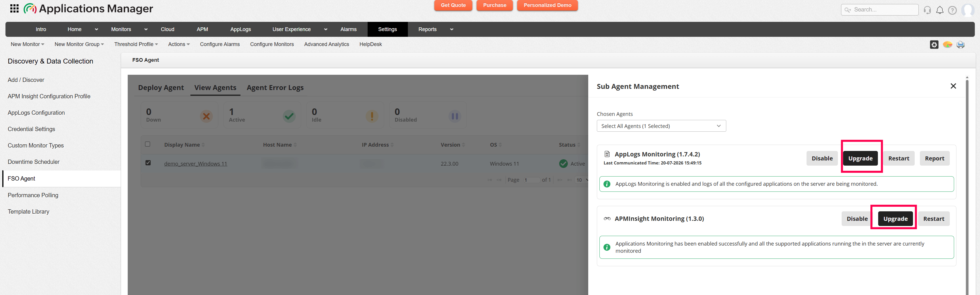Viewport: 980px width, 295px height.
Task: Disable AppLogs Monitoring
Action: [822, 158]
